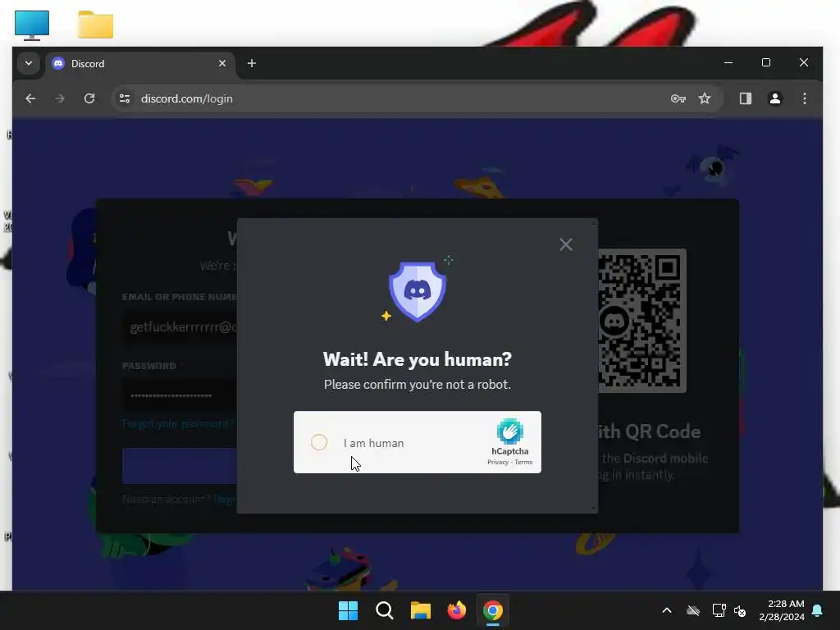
Task: Open the Chrome profile icon
Action: click(774, 98)
